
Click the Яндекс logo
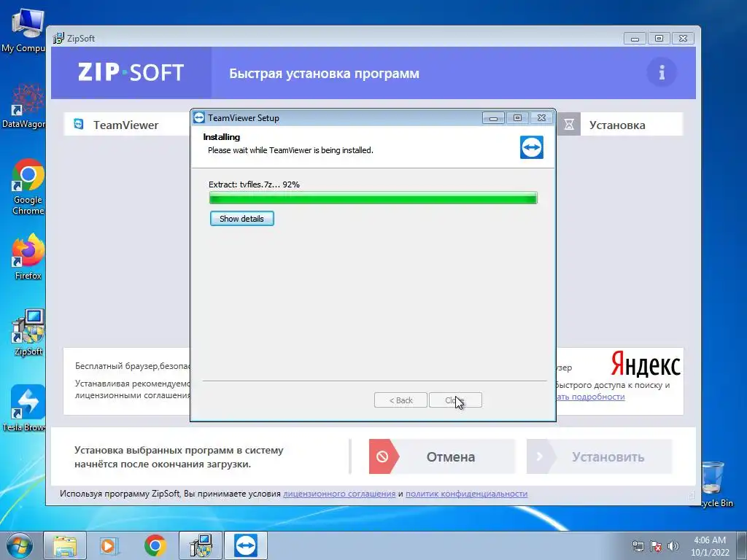[646, 365]
